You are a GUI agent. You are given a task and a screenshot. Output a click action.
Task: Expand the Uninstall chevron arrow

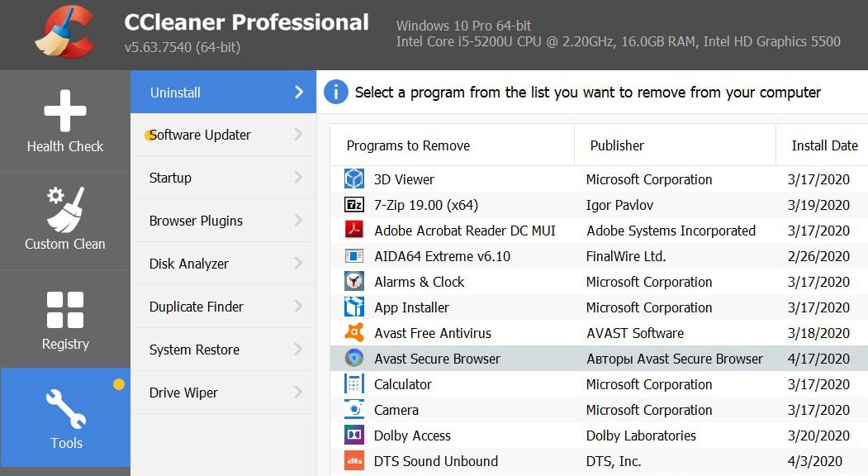coord(299,92)
